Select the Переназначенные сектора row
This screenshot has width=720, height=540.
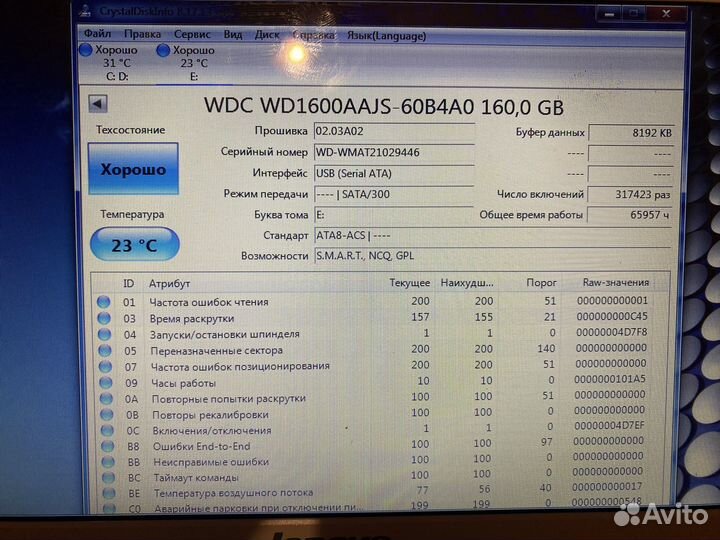[377, 349]
